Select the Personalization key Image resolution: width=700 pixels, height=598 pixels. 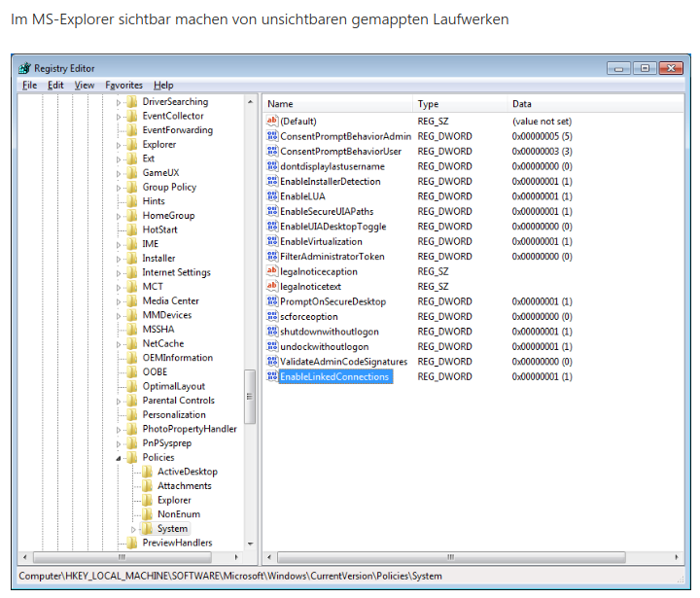(174, 414)
